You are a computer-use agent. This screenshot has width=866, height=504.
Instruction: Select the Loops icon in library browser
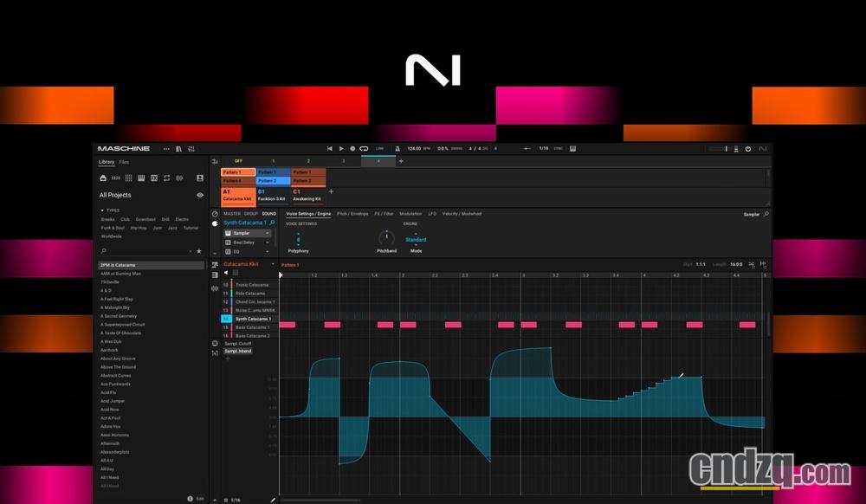[166, 178]
